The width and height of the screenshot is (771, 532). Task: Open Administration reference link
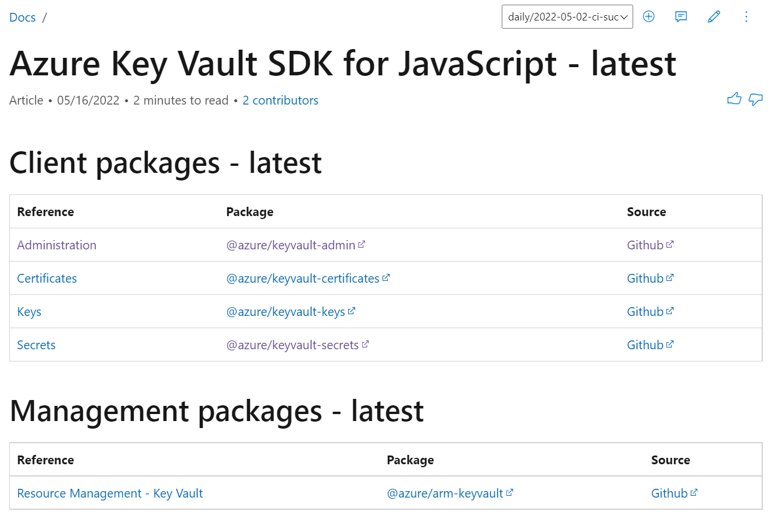57,245
